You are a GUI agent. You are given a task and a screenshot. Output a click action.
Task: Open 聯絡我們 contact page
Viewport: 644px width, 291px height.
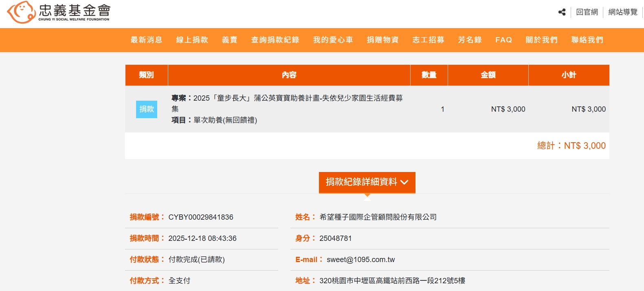[587, 40]
